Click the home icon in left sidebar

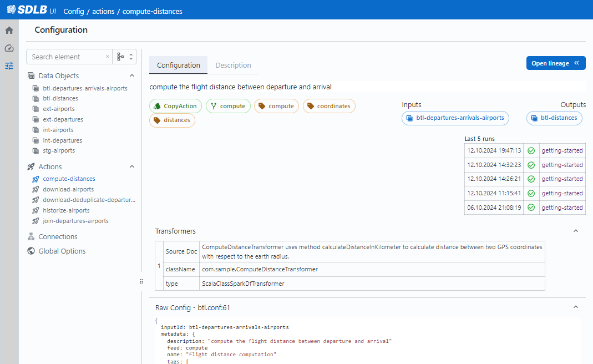tap(9, 31)
